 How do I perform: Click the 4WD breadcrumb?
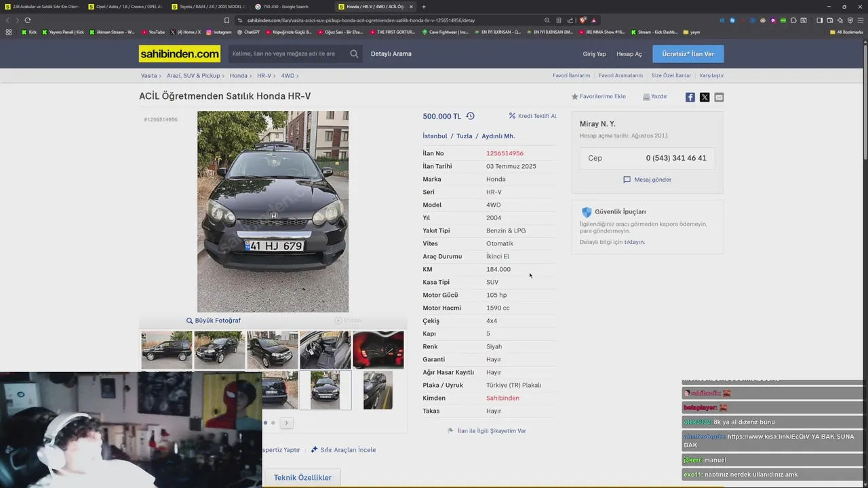tap(288, 76)
